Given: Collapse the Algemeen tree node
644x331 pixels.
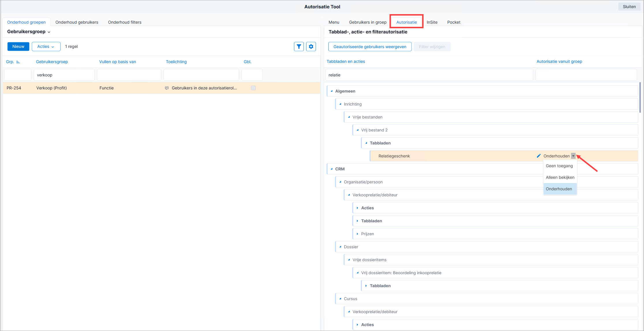Looking at the screenshot, I should click(x=332, y=91).
